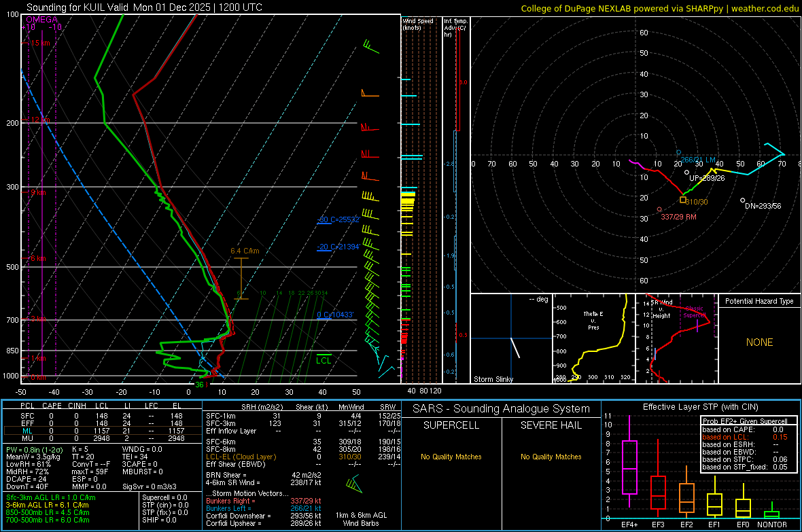Image resolution: width=802 pixels, height=532 pixels.
Task: Click the red 'based on LCL' row
Action: coord(745,437)
